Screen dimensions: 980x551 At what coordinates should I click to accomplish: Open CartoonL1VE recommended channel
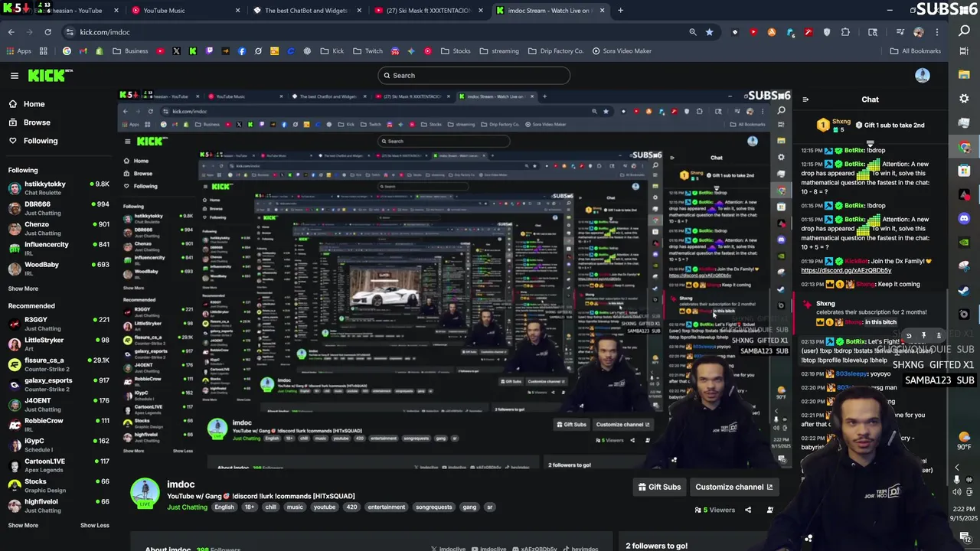pyautogui.click(x=59, y=465)
